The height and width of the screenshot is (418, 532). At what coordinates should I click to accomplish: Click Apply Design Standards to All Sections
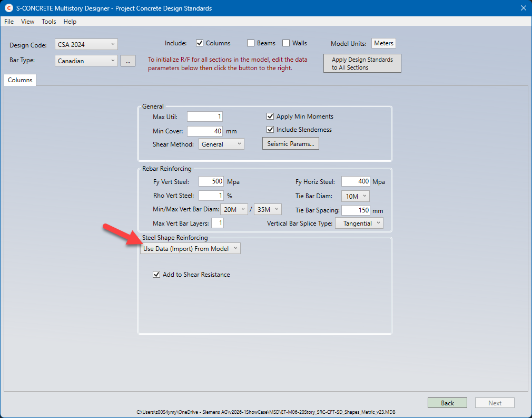[362, 63]
